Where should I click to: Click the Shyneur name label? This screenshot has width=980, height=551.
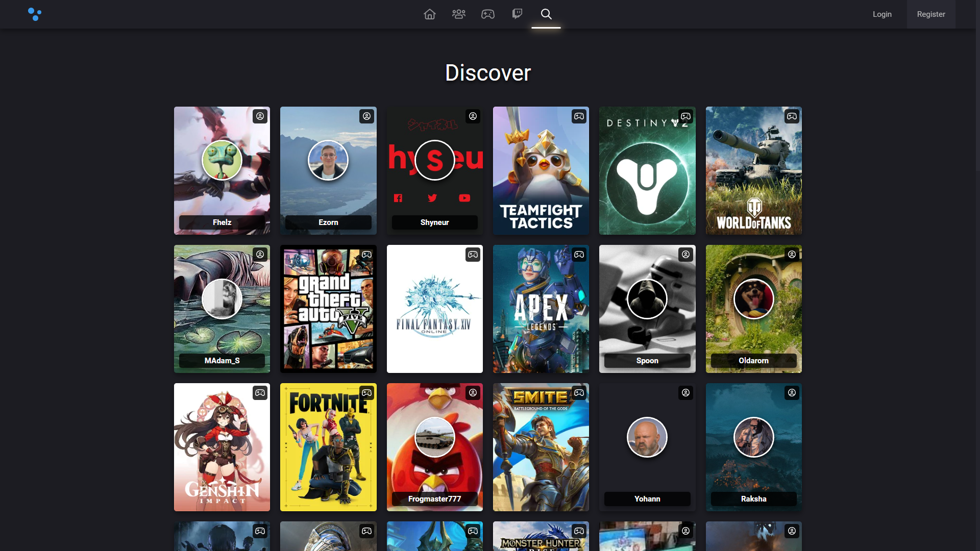435,222
